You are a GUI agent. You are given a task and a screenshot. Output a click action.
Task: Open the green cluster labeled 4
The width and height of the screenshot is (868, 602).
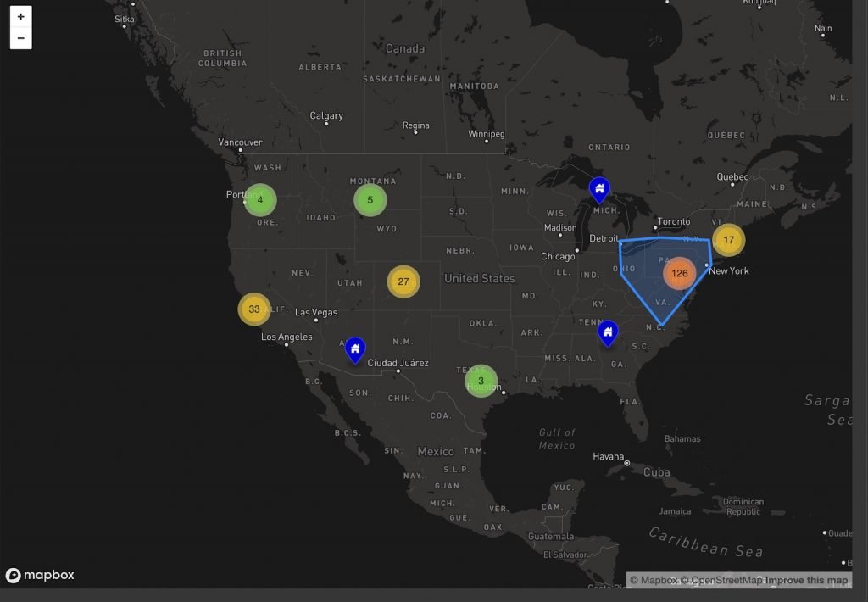[259, 200]
